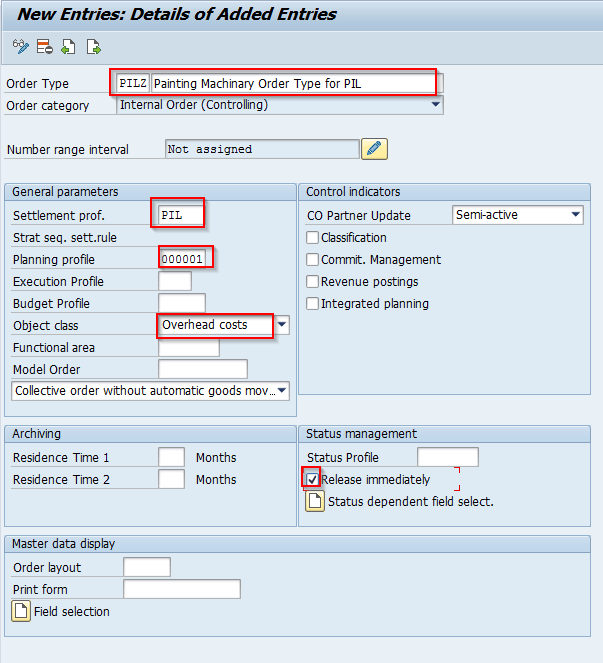Screen dimensions: 603x663
Task: Click the Delete entry toolbar icon
Action: coord(44,47)
